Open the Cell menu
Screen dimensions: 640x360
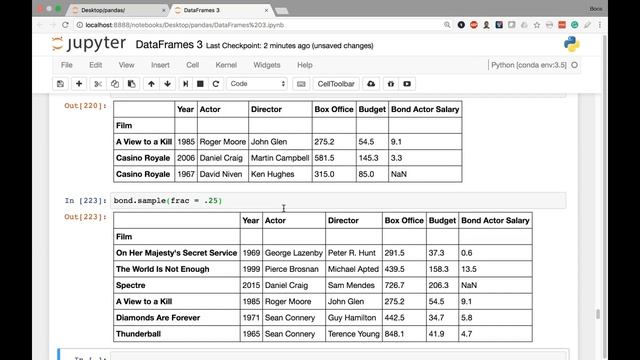coord(192,65)
